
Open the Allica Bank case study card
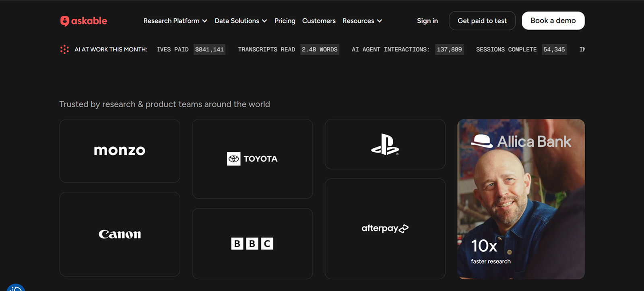(x=521, y=199)
